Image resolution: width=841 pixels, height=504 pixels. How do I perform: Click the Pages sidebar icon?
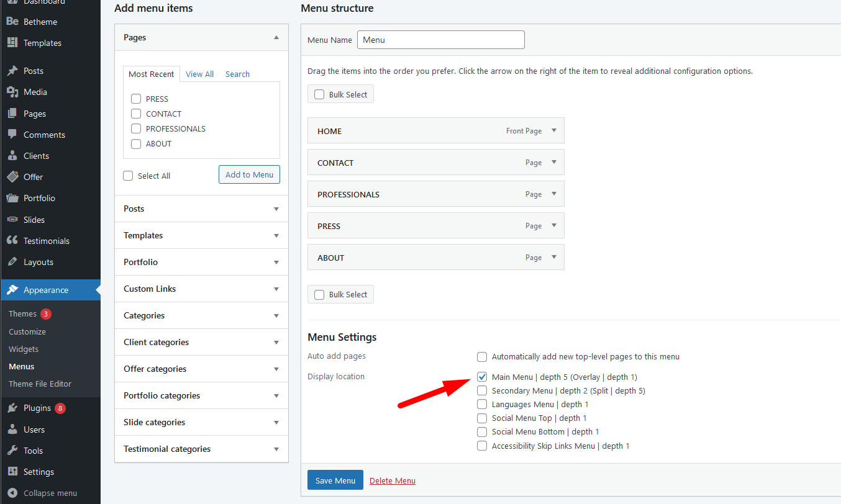(12, 114)
